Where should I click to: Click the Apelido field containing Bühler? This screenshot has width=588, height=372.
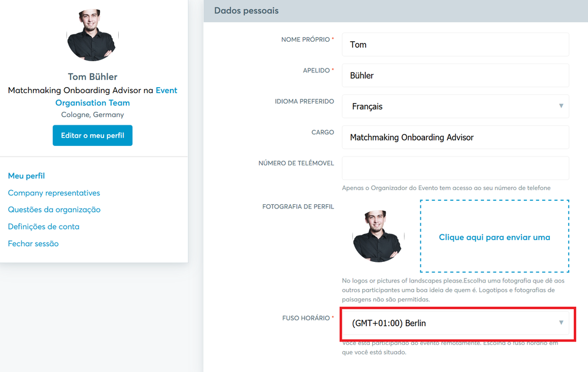pos(455,75)
